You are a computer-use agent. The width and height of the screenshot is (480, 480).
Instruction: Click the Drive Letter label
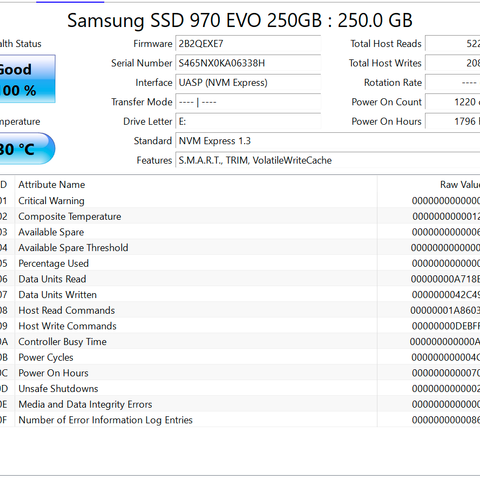point(148,121)
